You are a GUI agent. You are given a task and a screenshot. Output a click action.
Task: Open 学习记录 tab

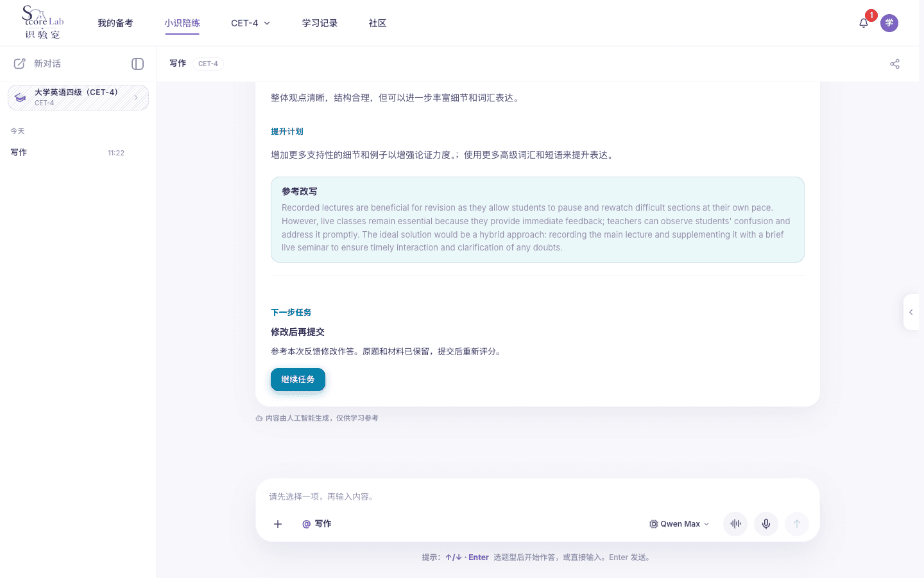tap(320, 23)
